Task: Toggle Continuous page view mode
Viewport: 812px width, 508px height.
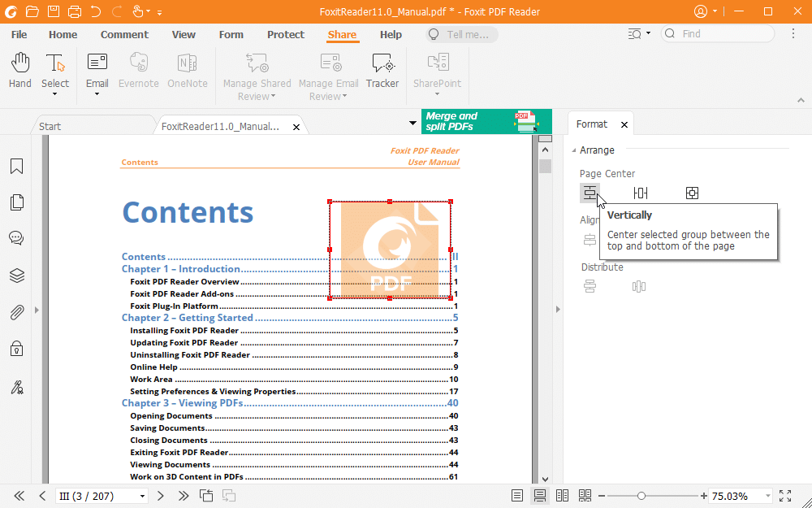Action: point(540,496)
